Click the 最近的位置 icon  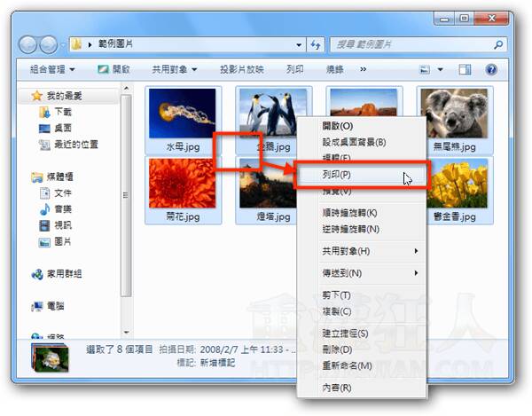click(x=45, y=145)
